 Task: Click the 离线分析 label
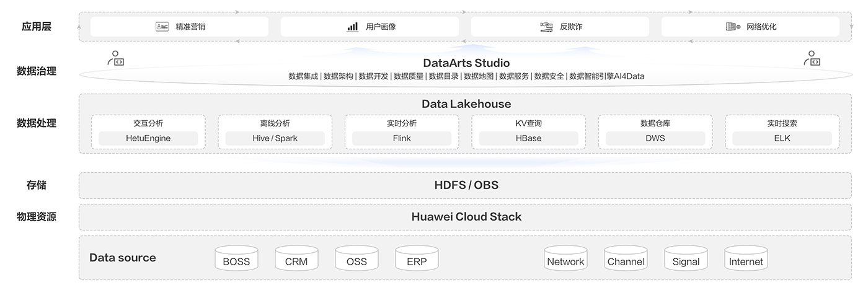[275, 123]
